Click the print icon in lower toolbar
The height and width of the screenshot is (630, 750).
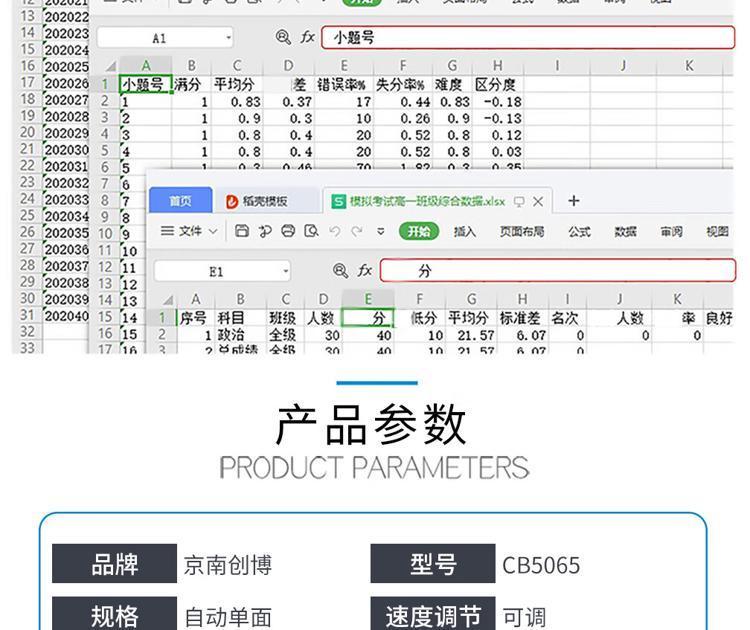tap(288, 232)
